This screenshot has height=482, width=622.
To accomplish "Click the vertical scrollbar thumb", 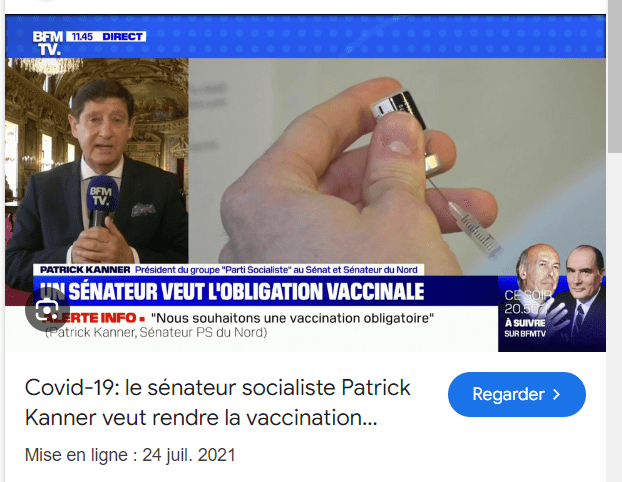I will tap(614, 75).
